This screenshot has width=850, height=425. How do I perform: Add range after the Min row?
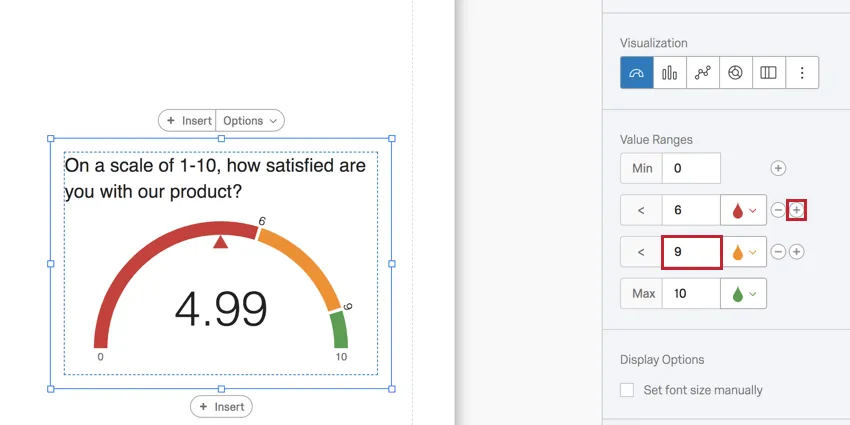point(778,169)
